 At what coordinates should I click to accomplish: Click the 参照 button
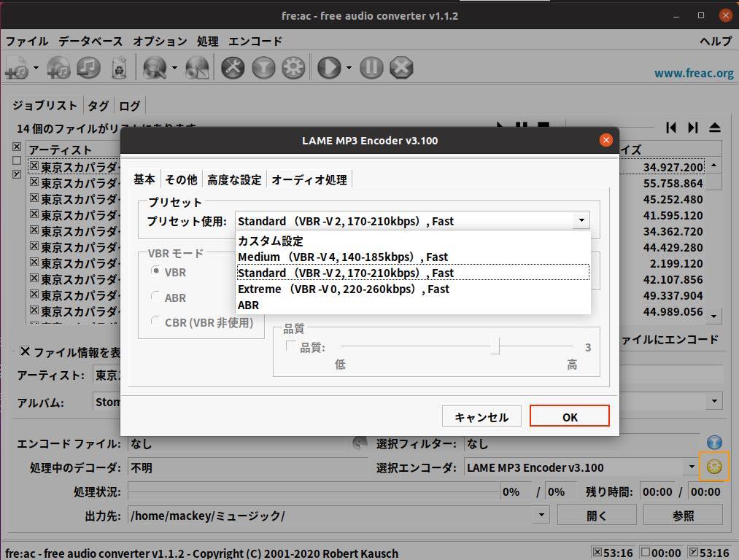[683, 516]
